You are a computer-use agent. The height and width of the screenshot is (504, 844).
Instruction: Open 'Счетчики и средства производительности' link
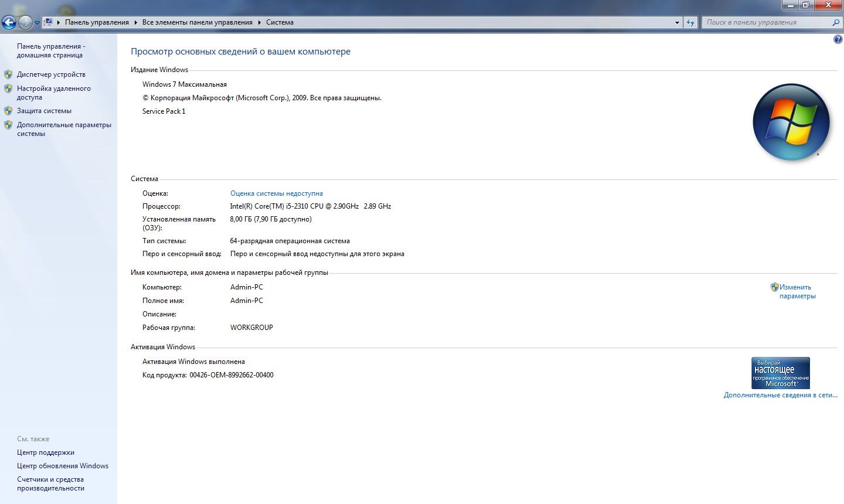click(50, 483)
